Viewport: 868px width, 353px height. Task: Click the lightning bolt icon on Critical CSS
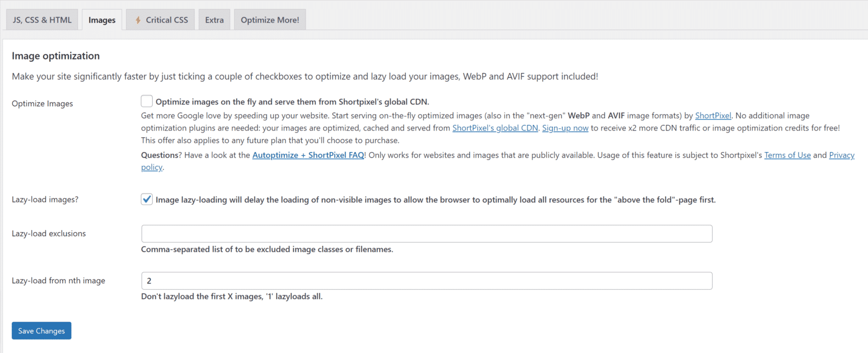click(138, 20)
